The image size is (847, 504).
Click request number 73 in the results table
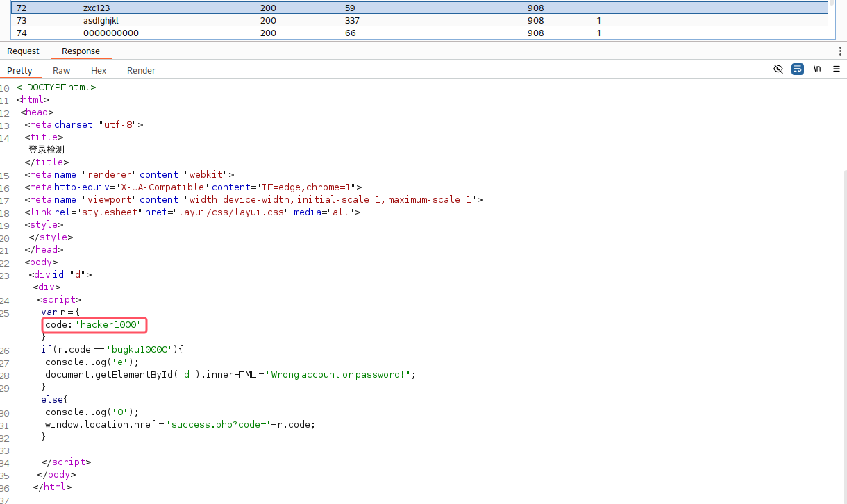coord(21,20)
